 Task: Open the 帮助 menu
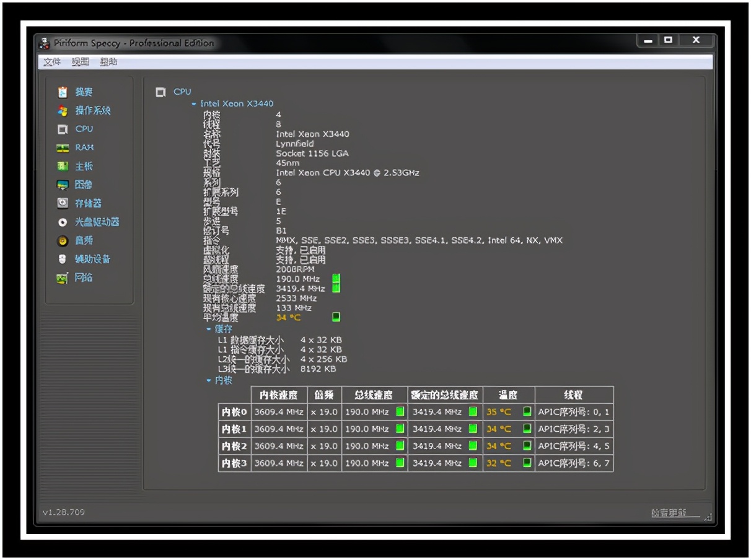coord(108,62)
